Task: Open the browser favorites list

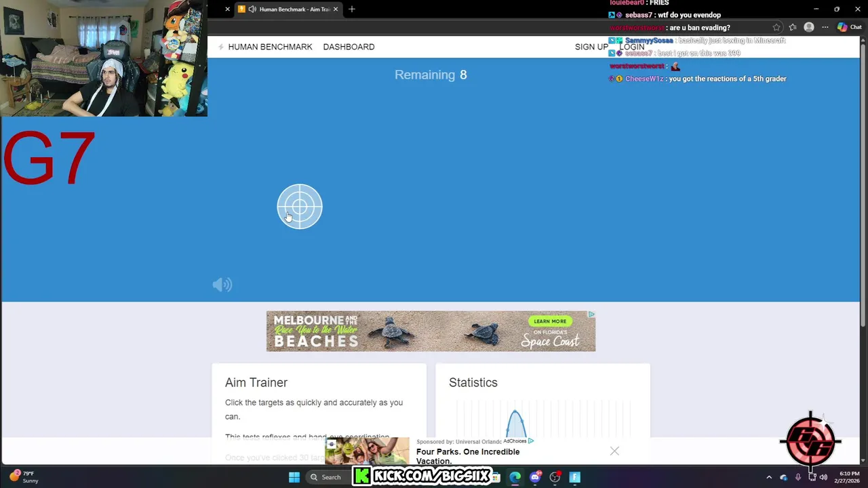Action: tap(793, 28)
